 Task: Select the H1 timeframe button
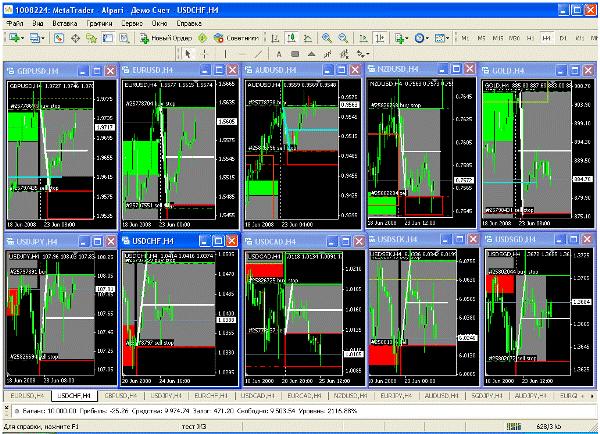pyautogui.click(x=530, y=38)
